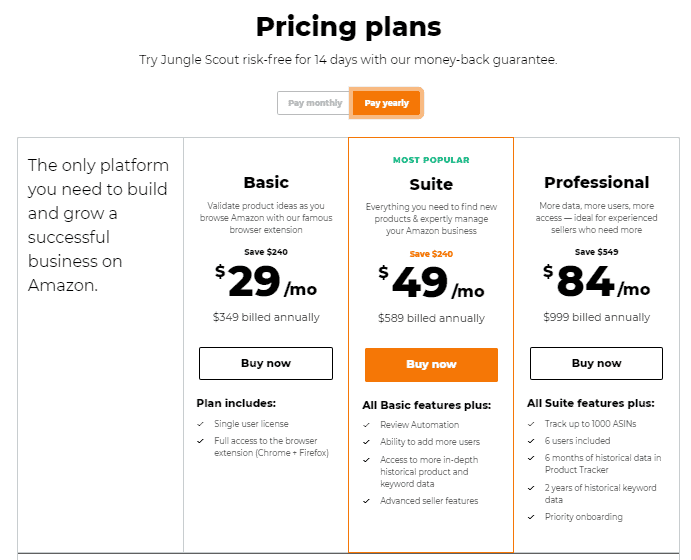
Task: Click checkmark icon beside Single user license
Action: pos(201,424)
